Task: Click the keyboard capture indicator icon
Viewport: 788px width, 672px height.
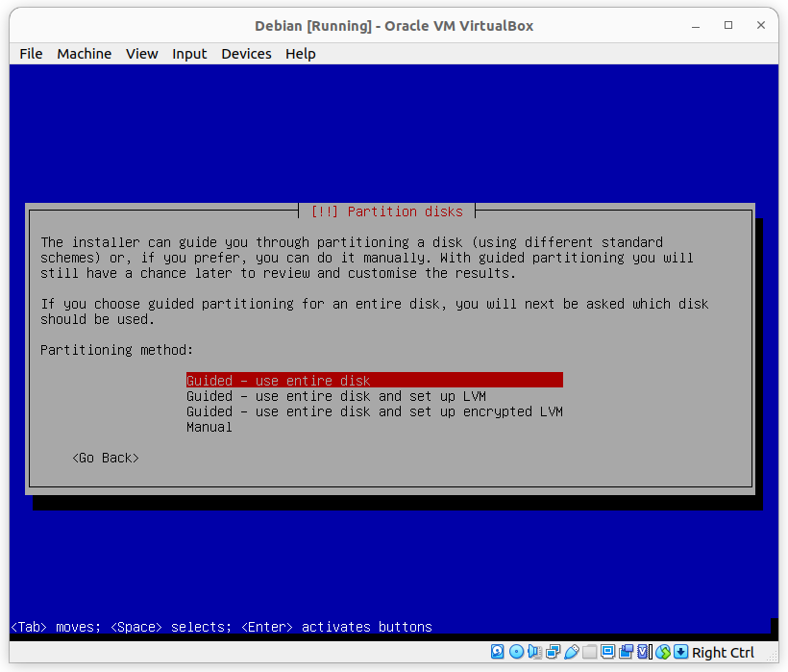Action: tap(680, 652)
